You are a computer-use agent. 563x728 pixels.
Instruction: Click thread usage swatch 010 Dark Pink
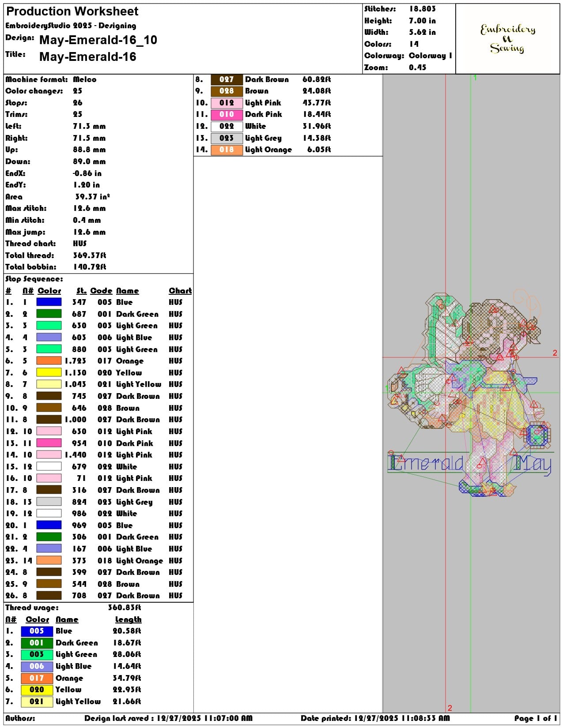coord(227,114)
